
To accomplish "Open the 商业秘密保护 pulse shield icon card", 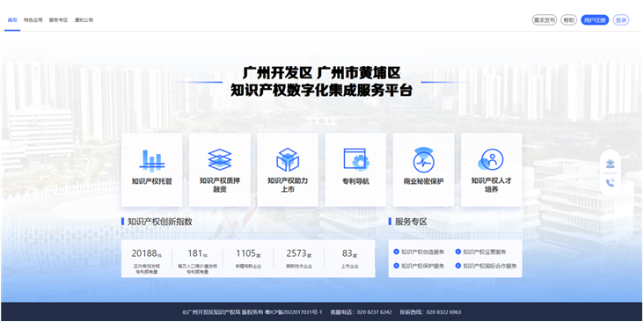I will 423,170.
